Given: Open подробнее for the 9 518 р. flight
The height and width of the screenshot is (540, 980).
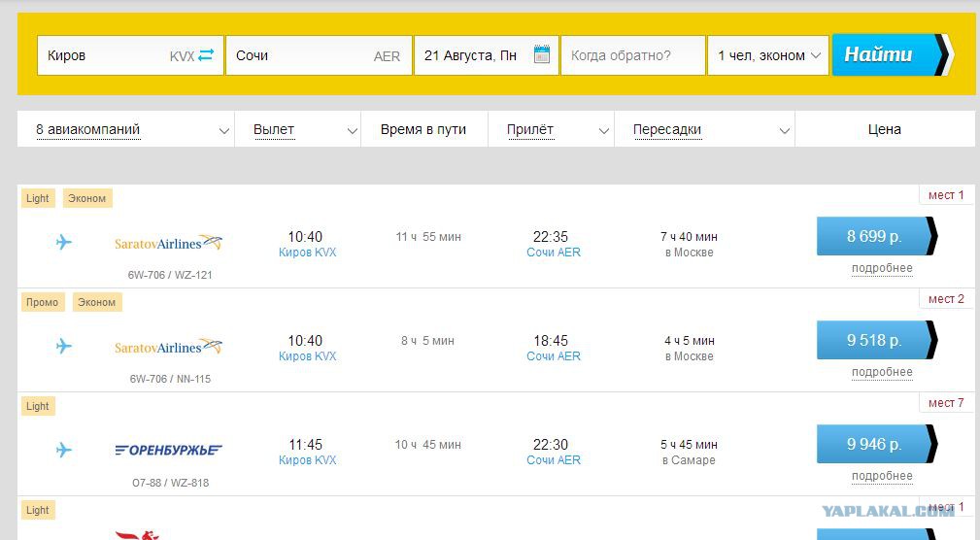Looking at the screenshot, I should coord(882,372).
